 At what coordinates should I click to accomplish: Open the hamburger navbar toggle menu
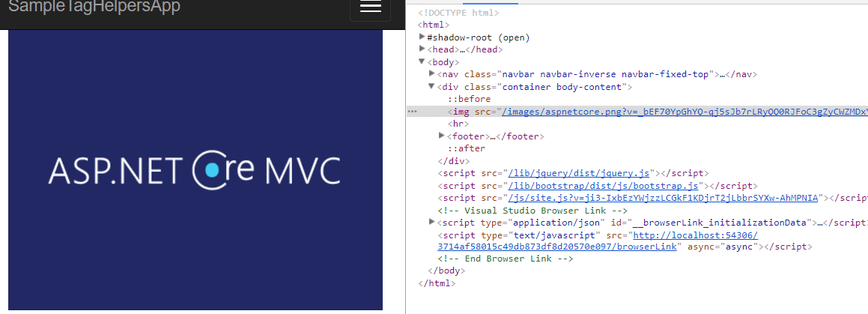click(x=370, y=7)
